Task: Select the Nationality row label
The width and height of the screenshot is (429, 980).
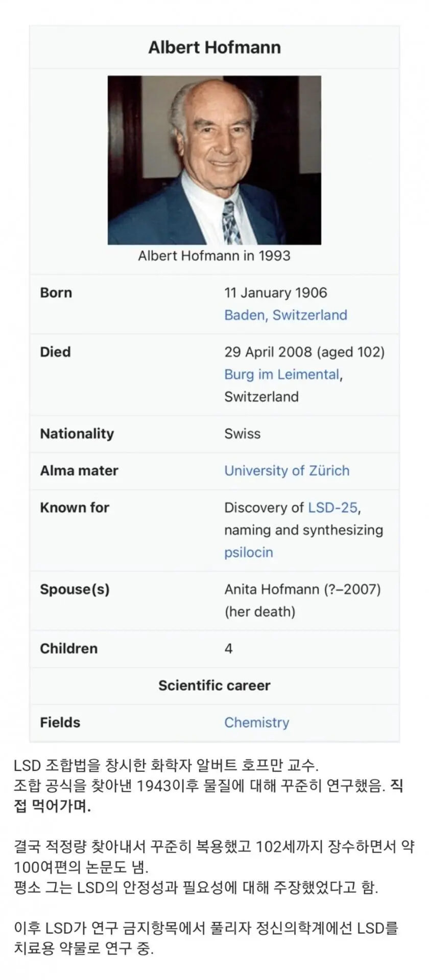Action: point(77,434)
